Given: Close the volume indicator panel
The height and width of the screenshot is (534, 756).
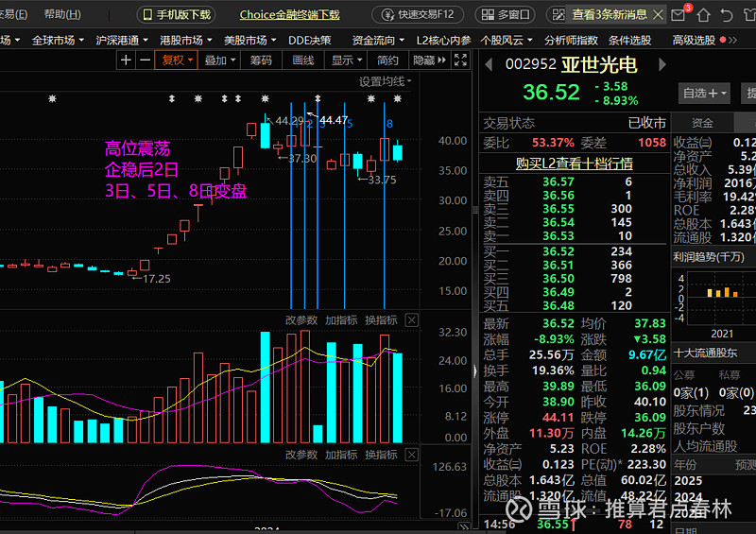Looking at the screenshot, I should (x=411, y=320).
